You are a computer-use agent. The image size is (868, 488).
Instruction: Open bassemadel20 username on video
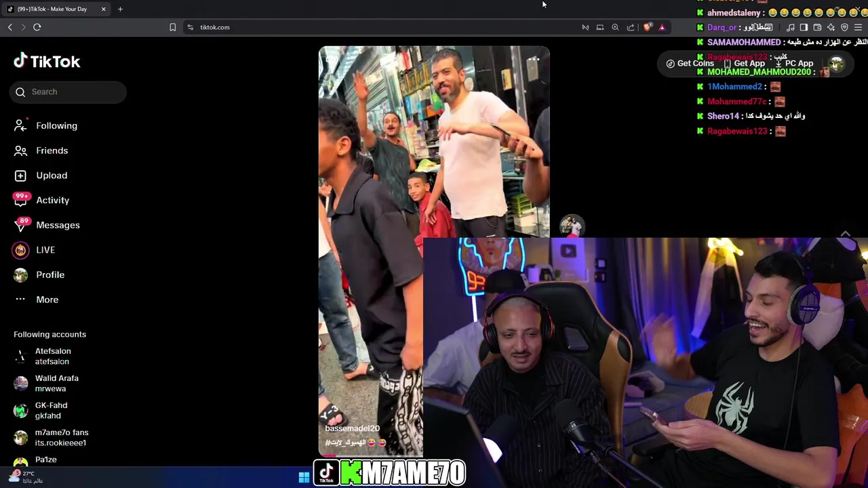coord(352,428)
